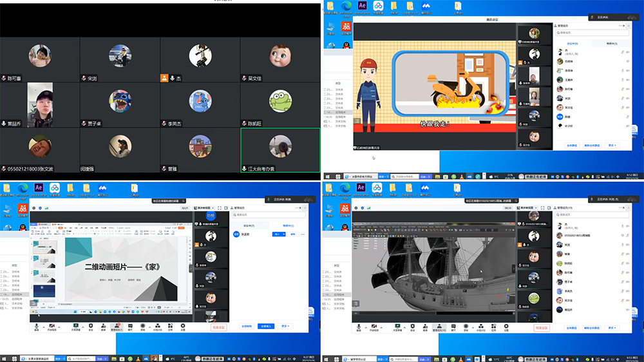Open Invite icon in the ship-model meeting
The image size is (644, 362).
(x=425, y=327)
